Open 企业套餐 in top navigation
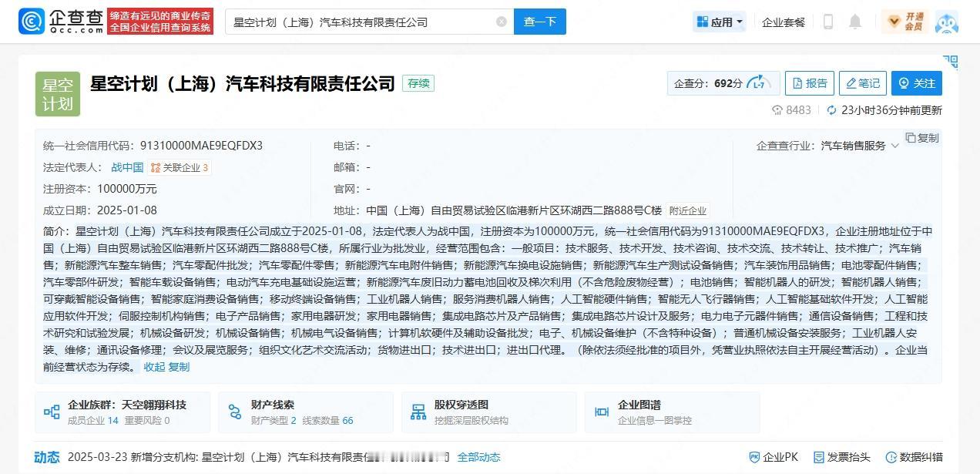The image size is (980, 474). (x=783, y=22)
